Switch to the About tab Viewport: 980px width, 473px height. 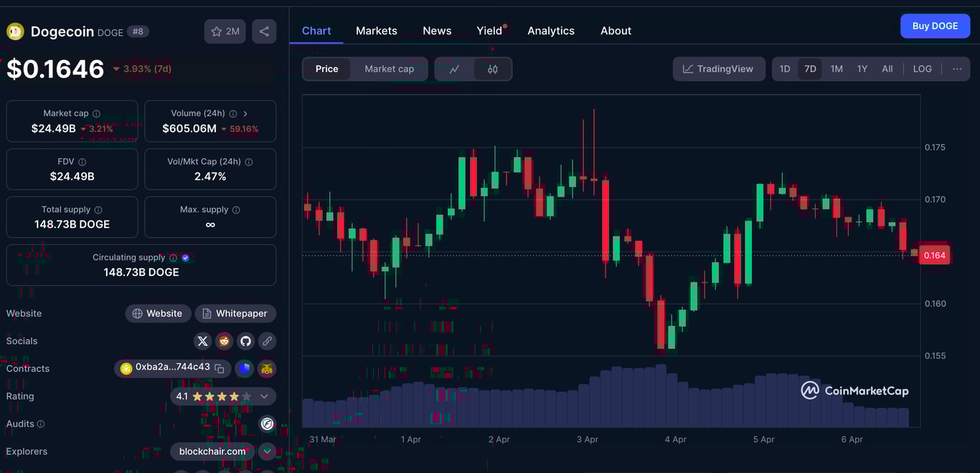click(616, 31)
